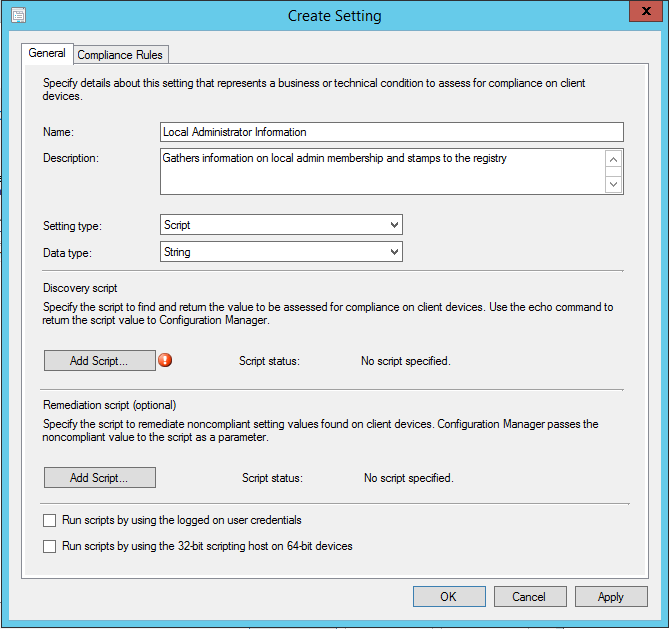Click the dialog icon in the title bar

coord(18,15)
